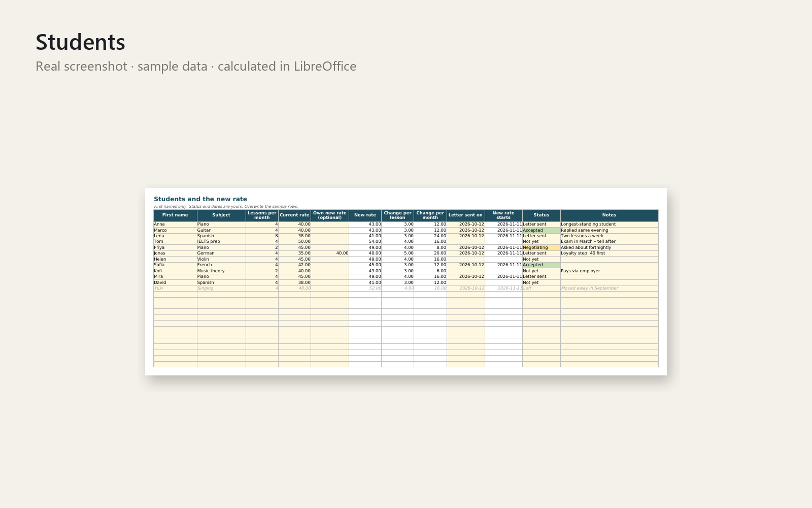The image size is (812, 508).
Task: Click the 'French' subject cell
Action: [x=221, y=265]
